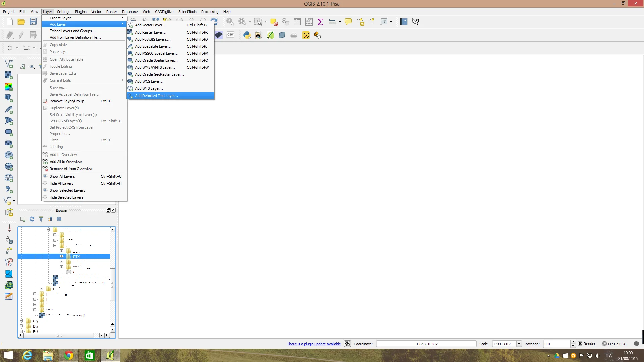
Task: Click Add PostGIS Layer sidebar icon
Action: click(9, 98)
